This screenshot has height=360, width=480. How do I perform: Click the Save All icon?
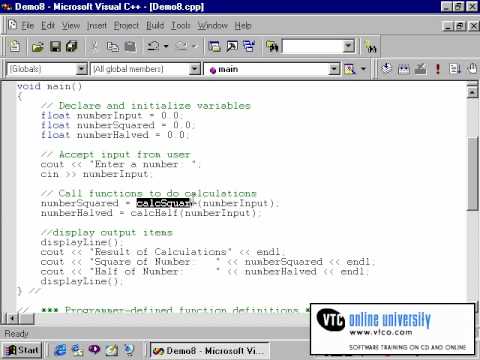click(72, 46)
